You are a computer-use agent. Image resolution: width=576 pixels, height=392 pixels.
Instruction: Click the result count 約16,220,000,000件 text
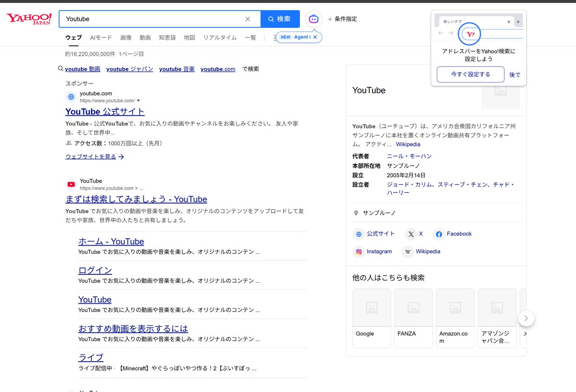point(90,54)
